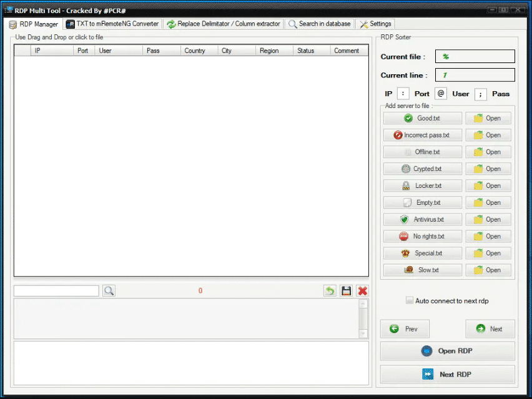Go to the Settings tab
The width and height of the screenshot is (532, 399).
pos(375,24)
